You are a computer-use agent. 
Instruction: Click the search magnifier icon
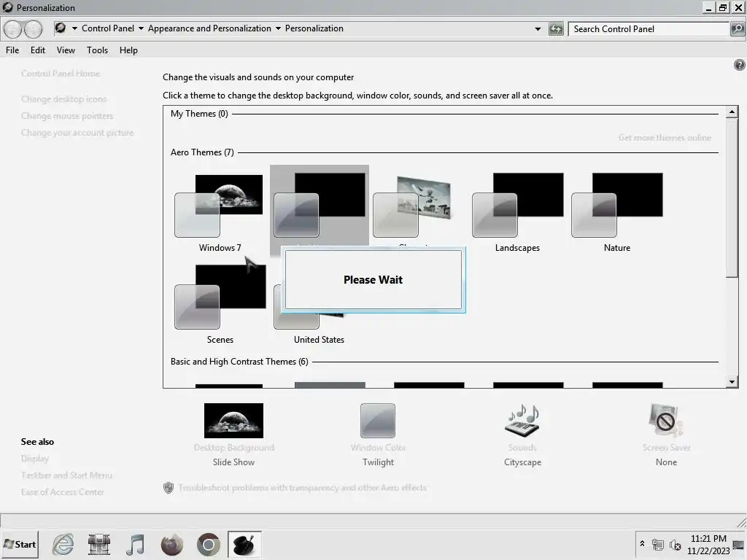[x=737, y=29]
